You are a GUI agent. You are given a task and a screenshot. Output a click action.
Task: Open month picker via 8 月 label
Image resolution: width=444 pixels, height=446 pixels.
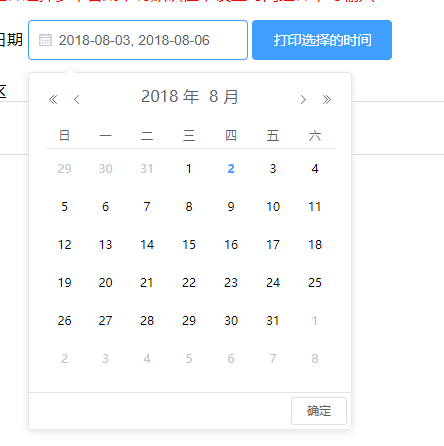point(224,97)
